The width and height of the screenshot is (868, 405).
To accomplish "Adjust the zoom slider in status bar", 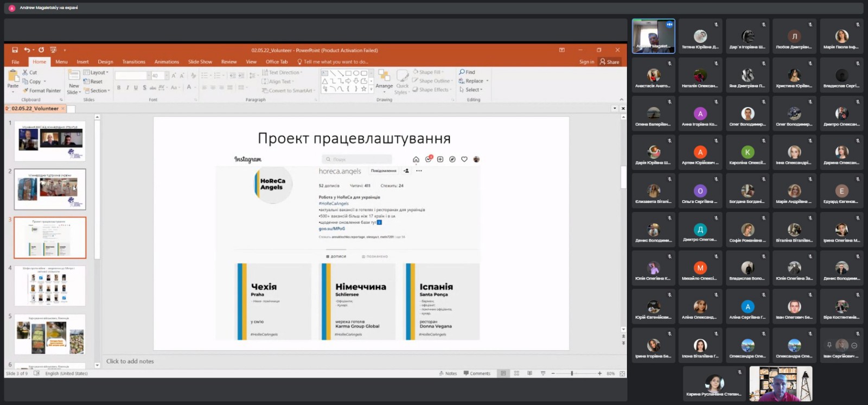I will click(572, 374).
